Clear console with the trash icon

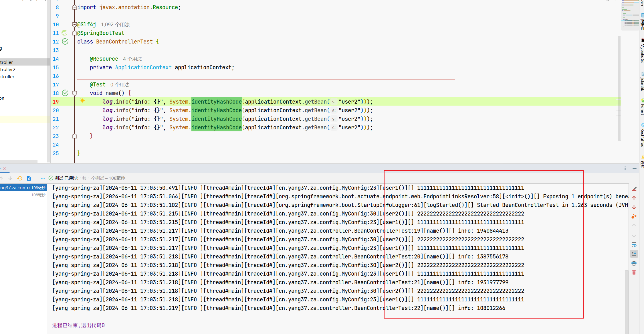[634, 272]
